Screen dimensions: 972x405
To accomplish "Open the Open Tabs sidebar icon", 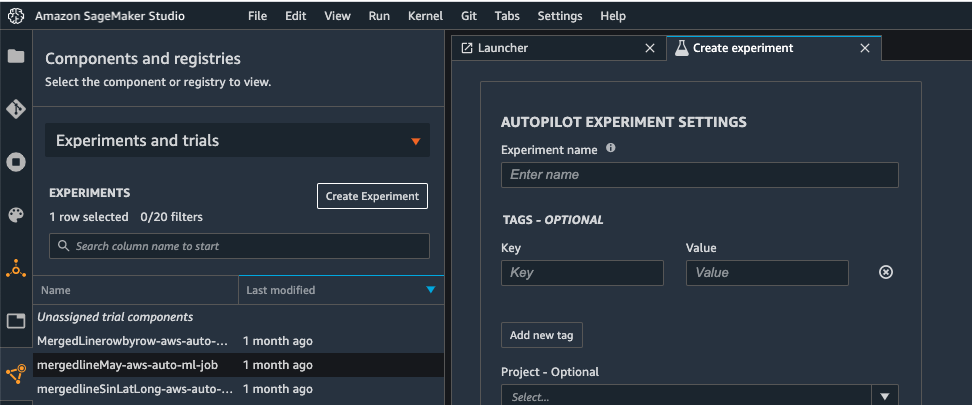I will (x=15, y=321).
